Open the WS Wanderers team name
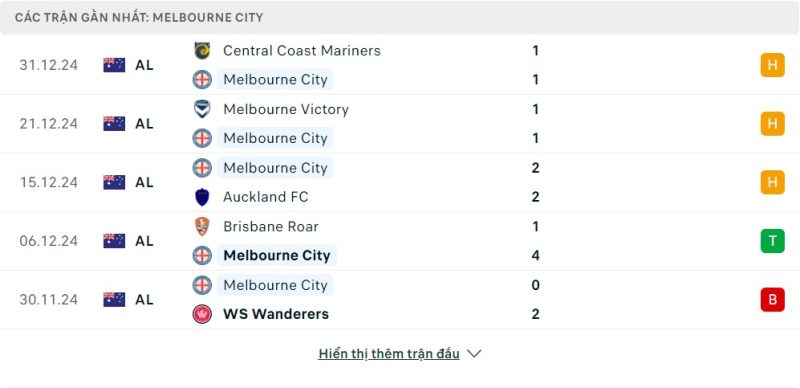 (276, 314)
